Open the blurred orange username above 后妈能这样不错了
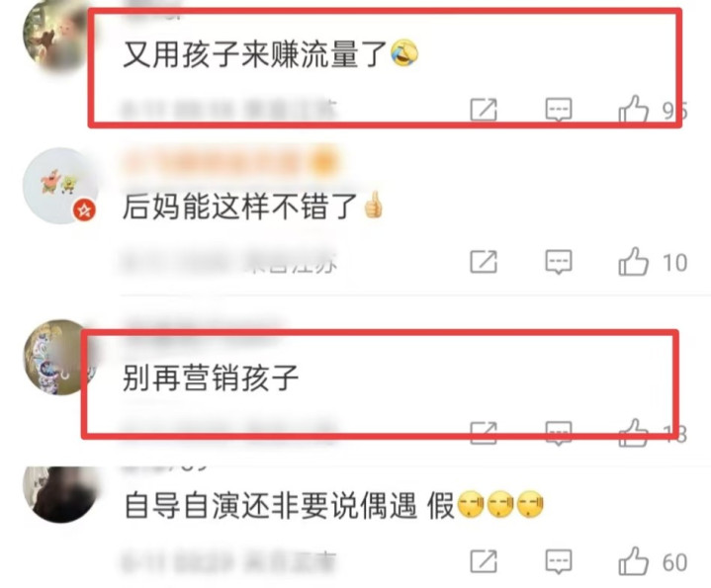Image resolution: width=711 pixels, height=588 pixels. click(230, 161)
